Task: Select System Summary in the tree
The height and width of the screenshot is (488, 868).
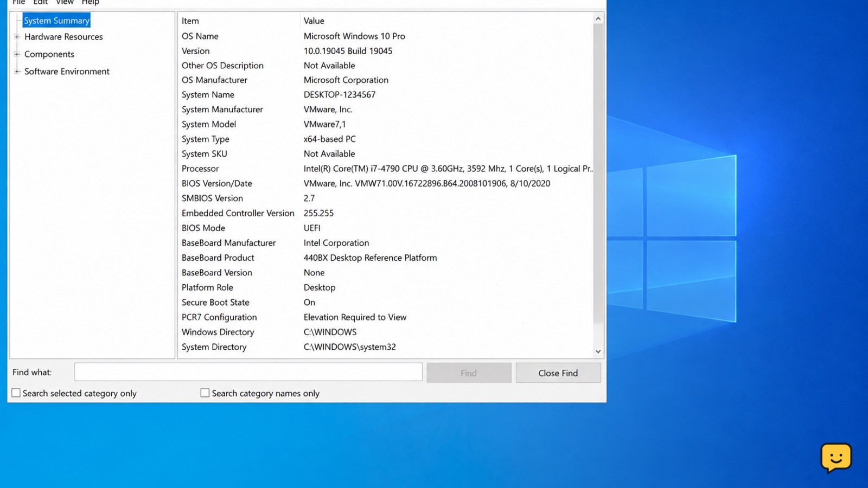Action: coord(56,21)
